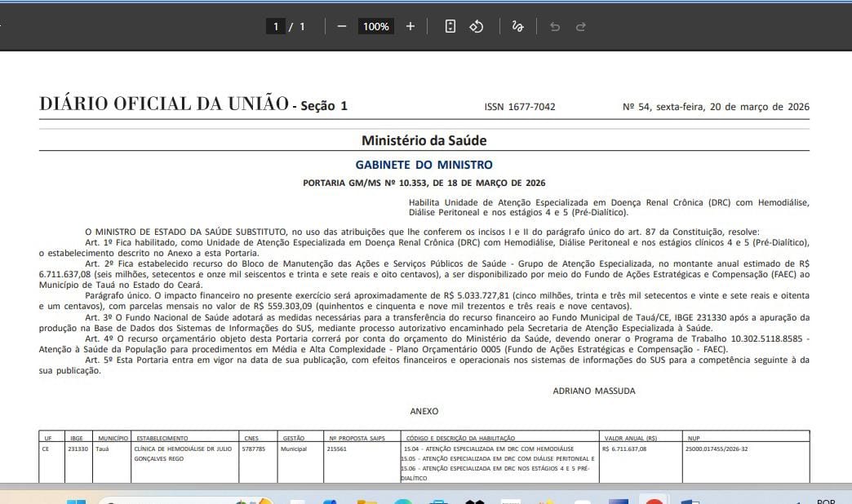
Task: Click the ADRIANO MASSUDA signature name
Action: click(x=593, y=391)
